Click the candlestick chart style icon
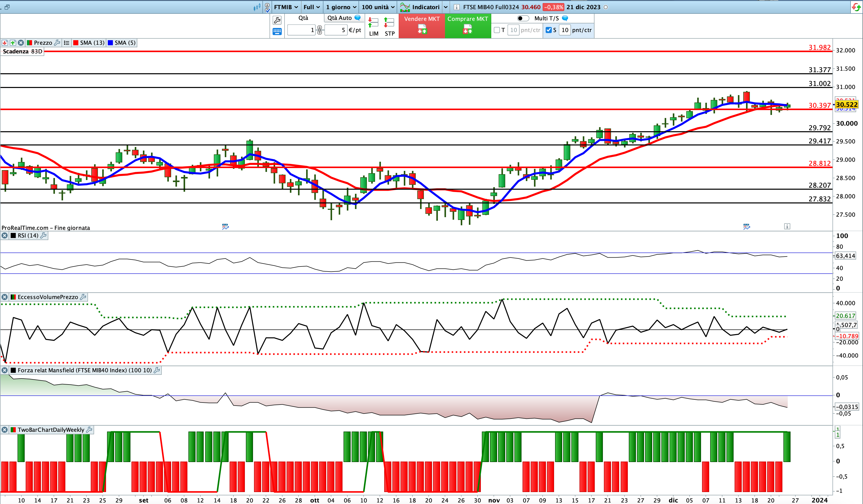The image size is (863, 504). (257, 7)
